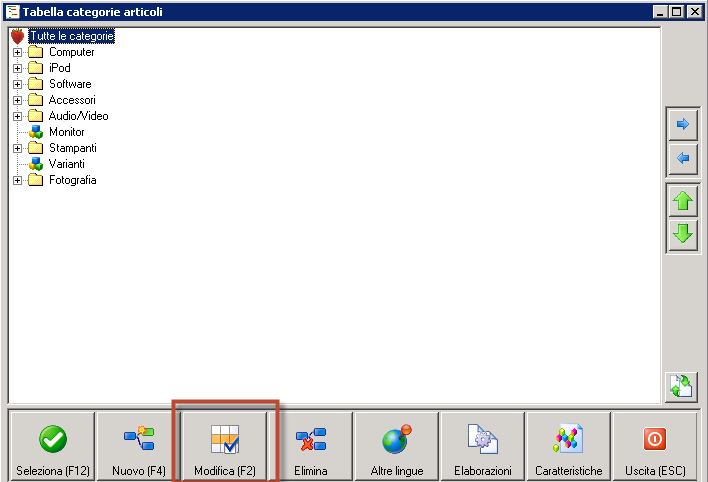Screen dimensions: 708x482
Task: Minimize the Tabella categorie articoli window
Action: 660,12
